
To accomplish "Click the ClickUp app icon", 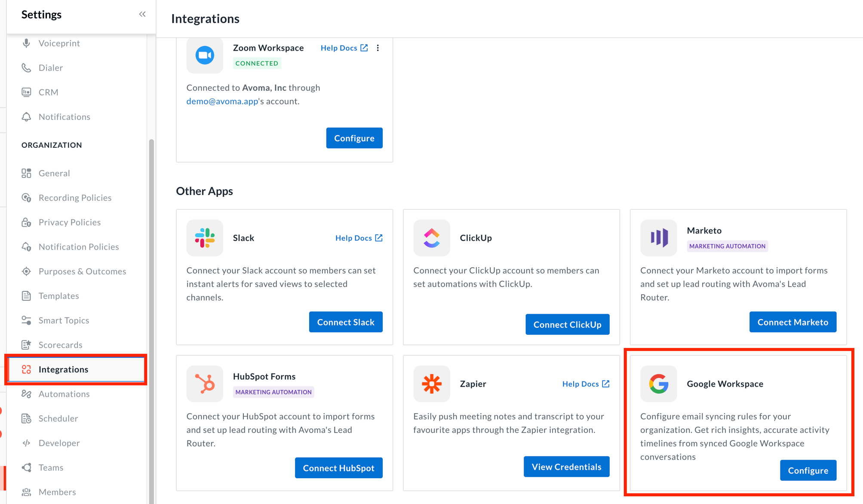I will tap(431, 238).
